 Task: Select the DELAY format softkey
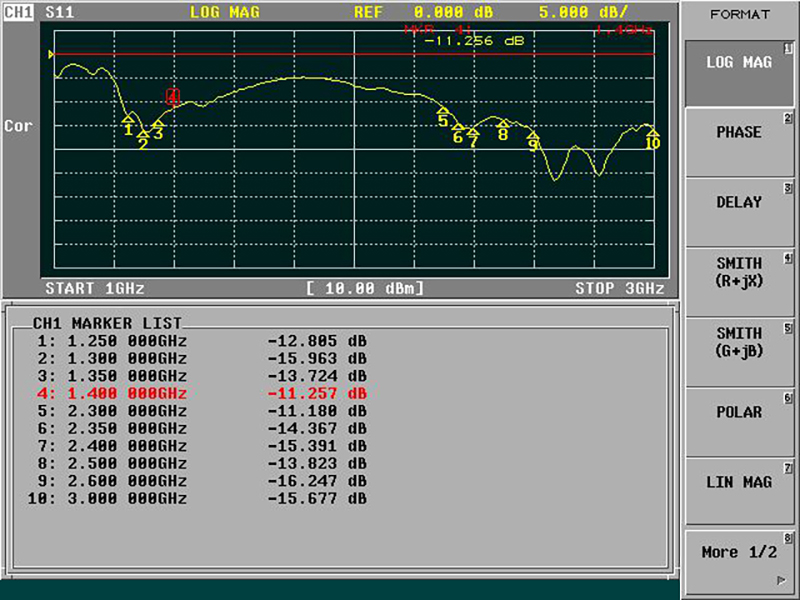pyautogui.click(x=739, y=213)
